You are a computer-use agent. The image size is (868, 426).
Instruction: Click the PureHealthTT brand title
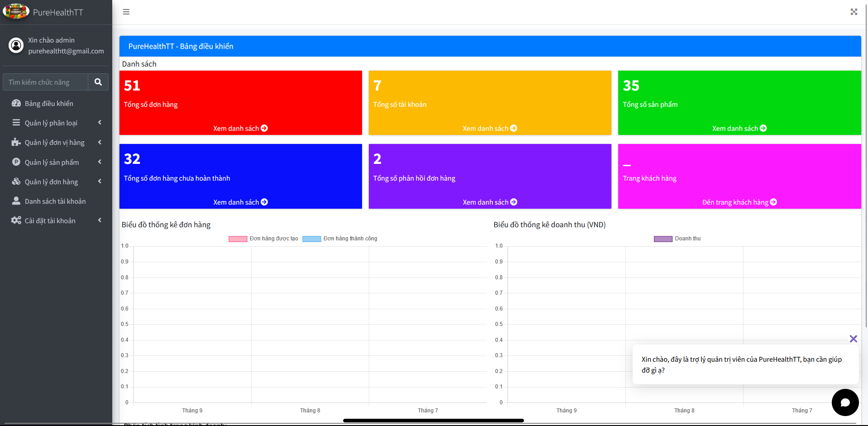[x=58, y=12]
